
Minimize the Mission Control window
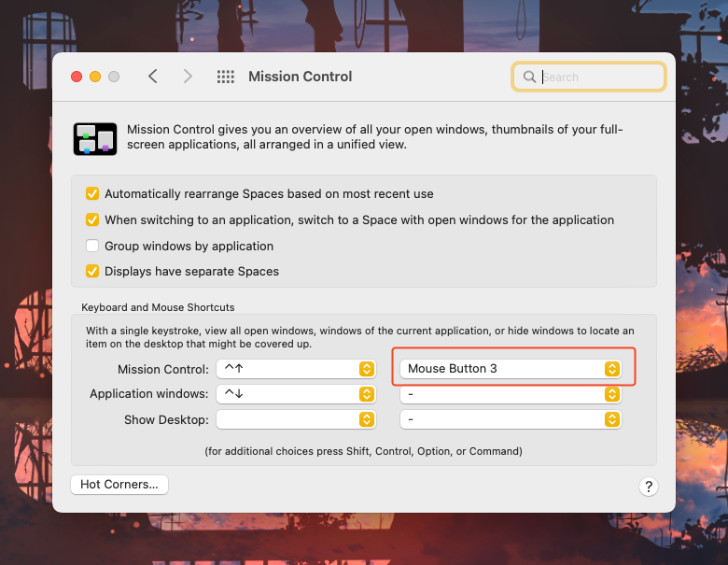pos(95,77)
